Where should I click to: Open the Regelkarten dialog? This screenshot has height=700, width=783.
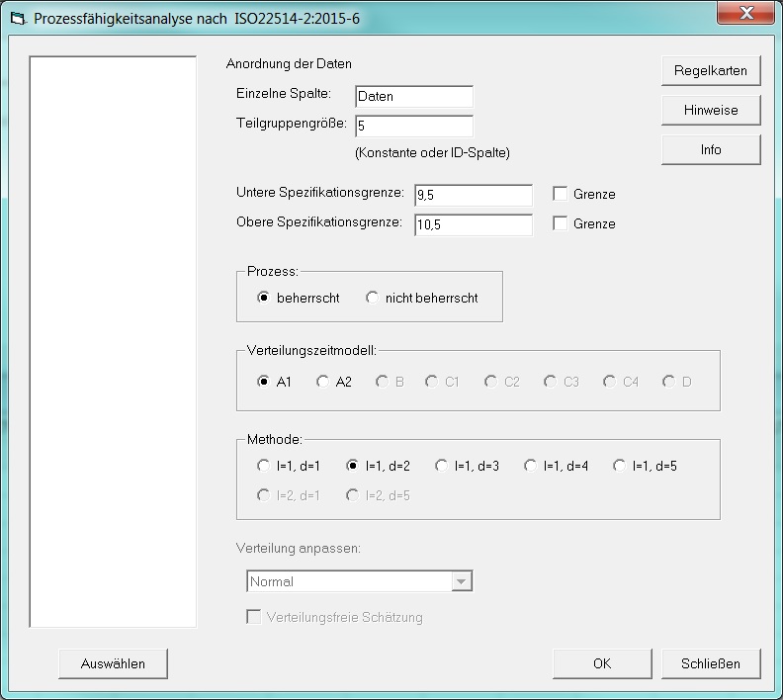[711, 70]
